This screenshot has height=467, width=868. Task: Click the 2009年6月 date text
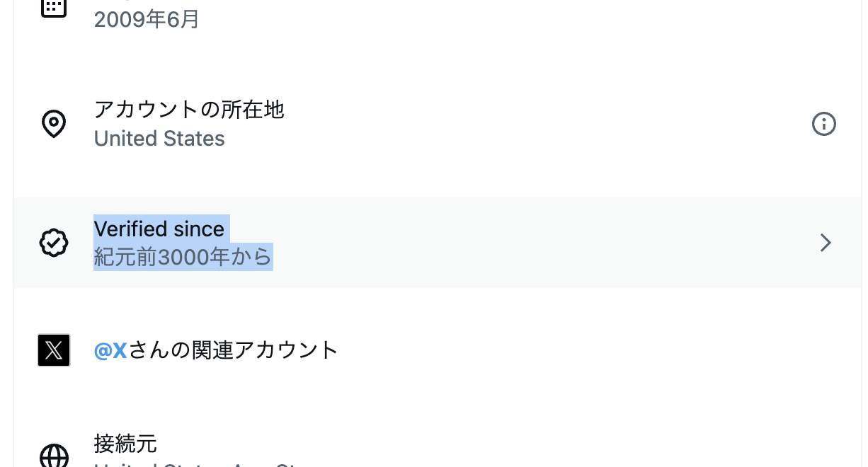coord(147,19)
